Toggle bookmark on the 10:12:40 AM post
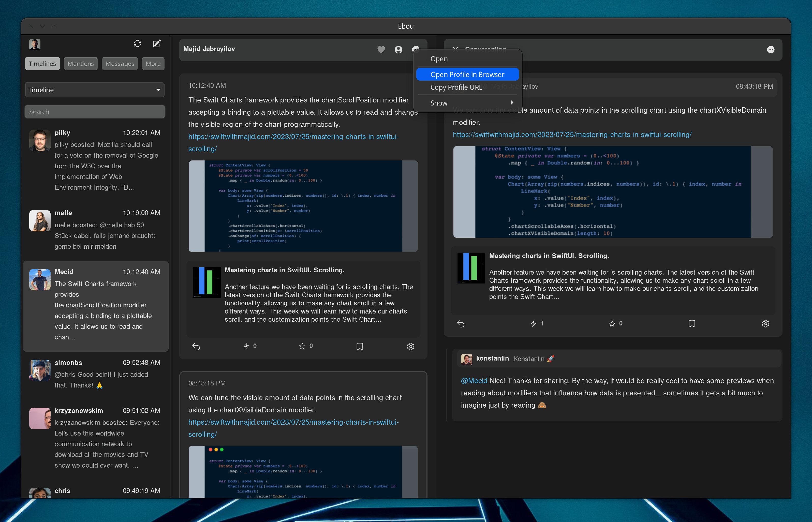 tap(360, 346)
